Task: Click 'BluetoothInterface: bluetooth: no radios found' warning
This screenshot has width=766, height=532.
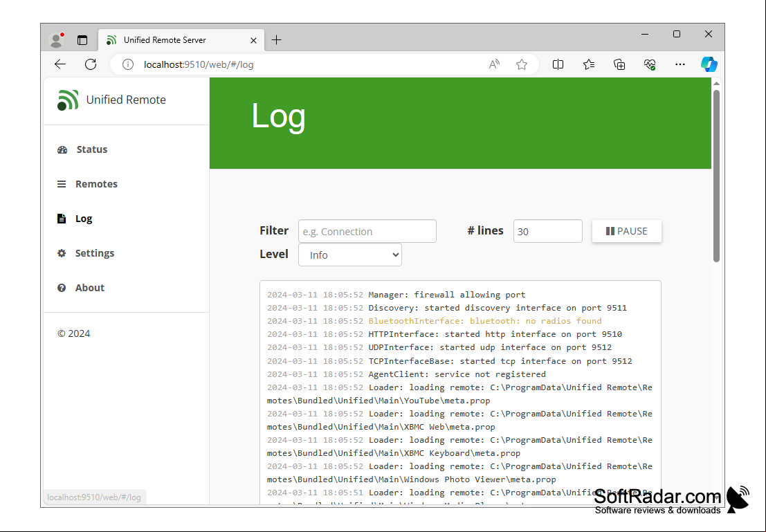Action: [435, 321]
